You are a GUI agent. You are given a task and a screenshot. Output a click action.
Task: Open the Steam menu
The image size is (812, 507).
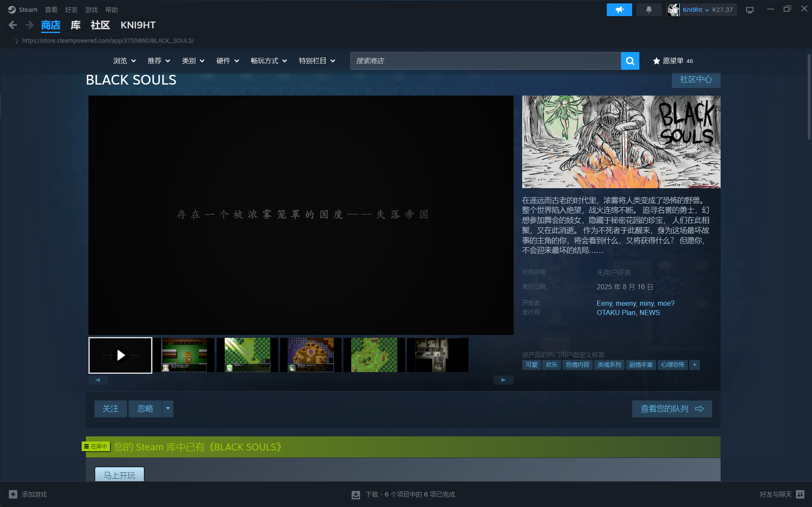[x=28, y=10]
